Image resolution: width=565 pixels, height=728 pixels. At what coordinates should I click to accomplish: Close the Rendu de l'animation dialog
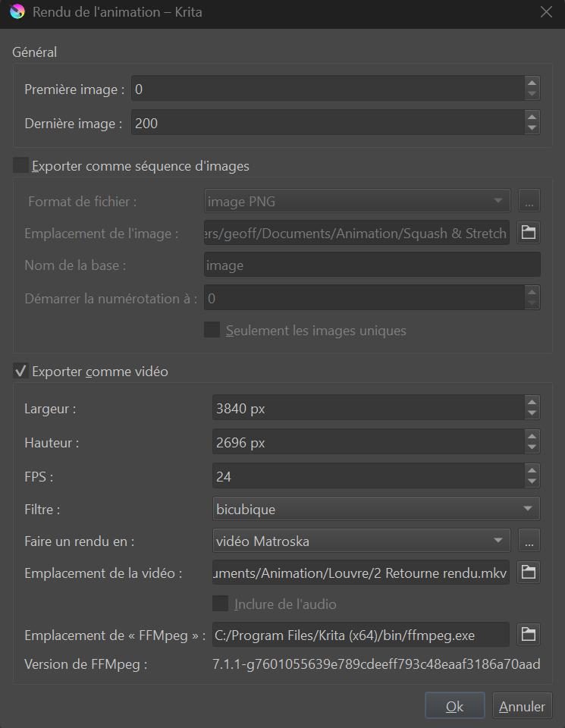(x=545, y=13)
